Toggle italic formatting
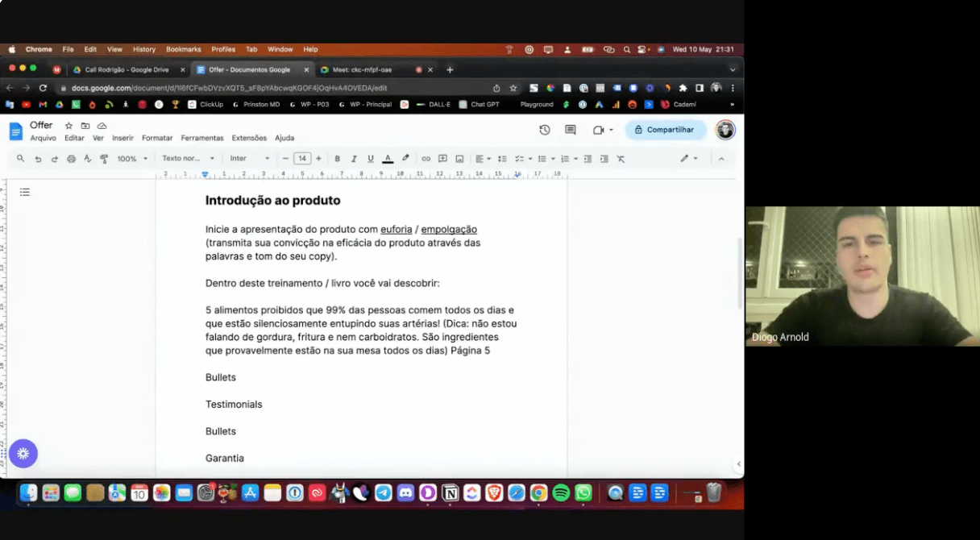980x540 pixels. click(x=354, y=159)
